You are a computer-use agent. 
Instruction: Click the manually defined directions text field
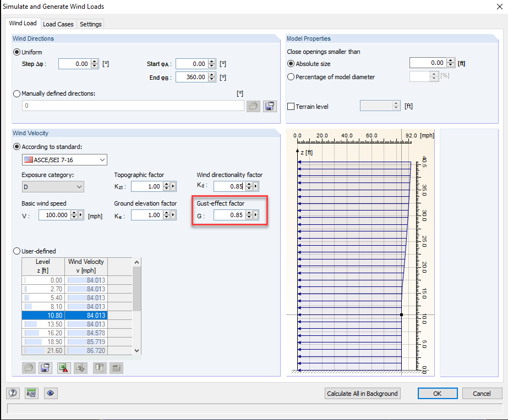tap(133, 106)
